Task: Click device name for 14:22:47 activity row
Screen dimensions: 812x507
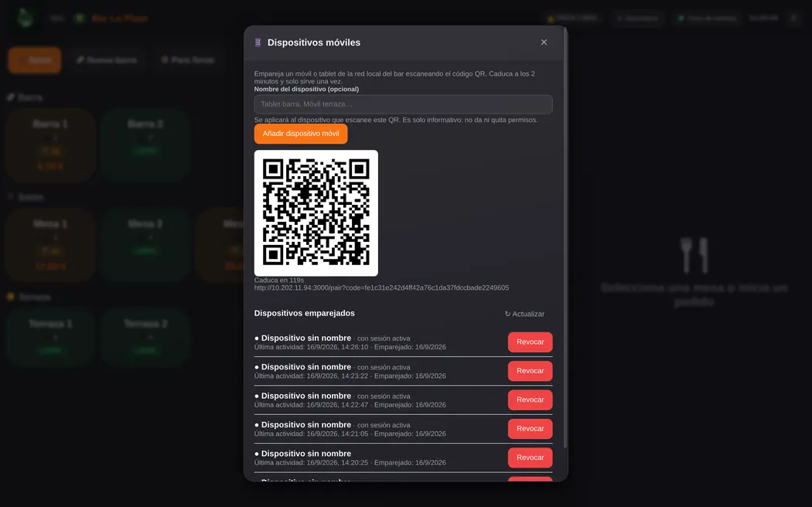Action: click(x=306, y=396)
